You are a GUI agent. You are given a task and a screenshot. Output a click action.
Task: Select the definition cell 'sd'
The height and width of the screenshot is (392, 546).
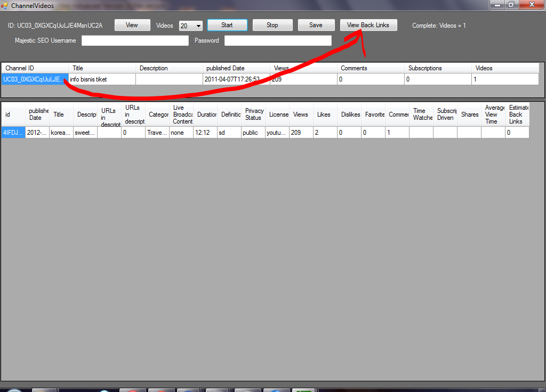coord(229,133)
